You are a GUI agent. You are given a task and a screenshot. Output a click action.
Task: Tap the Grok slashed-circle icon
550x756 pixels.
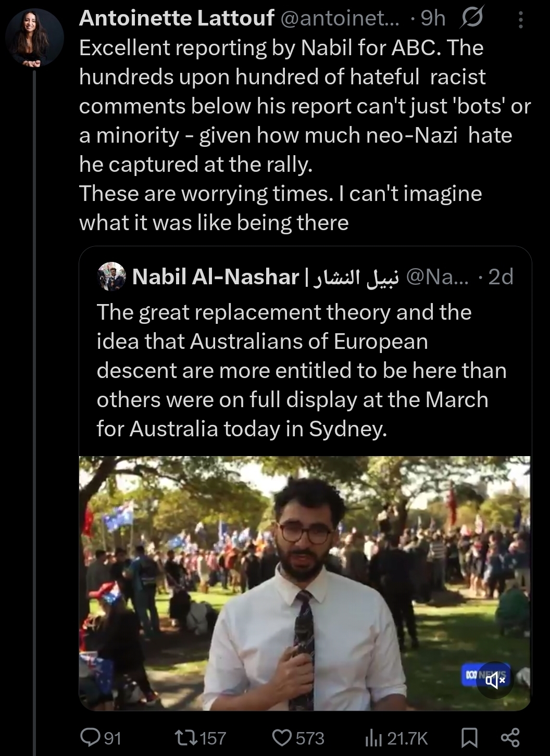pyautogui.click(x=472, y=19)
